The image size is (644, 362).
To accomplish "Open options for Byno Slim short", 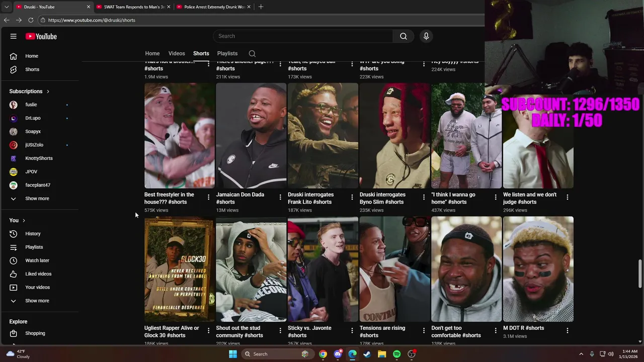I will pos(424,197).
